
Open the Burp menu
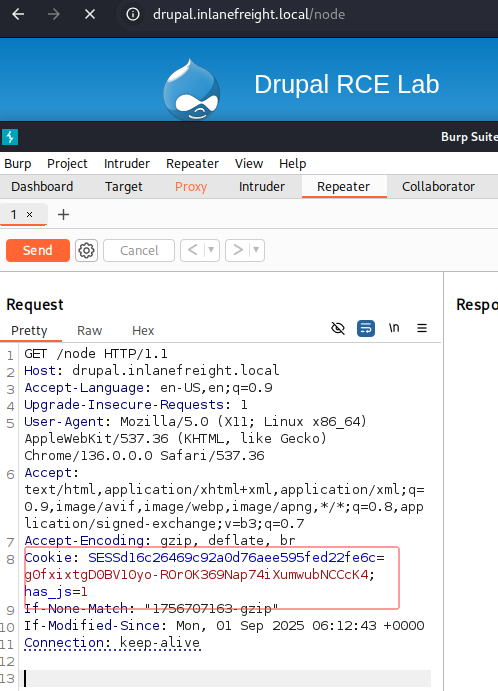[x=18, y=164]
